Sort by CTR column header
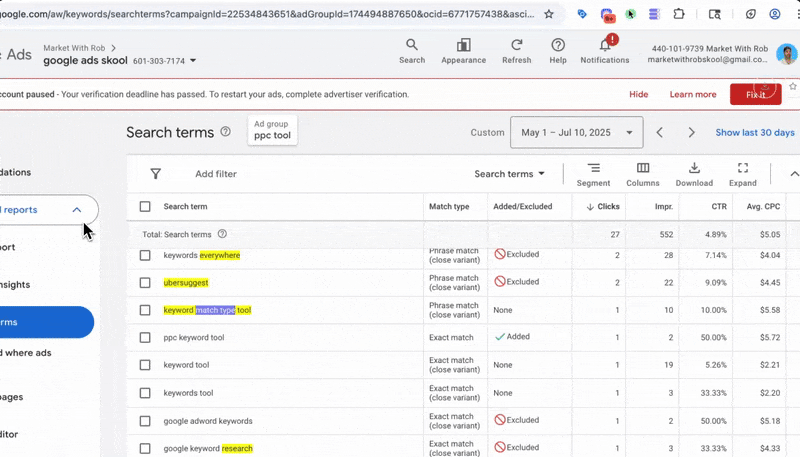 (719, 207)
